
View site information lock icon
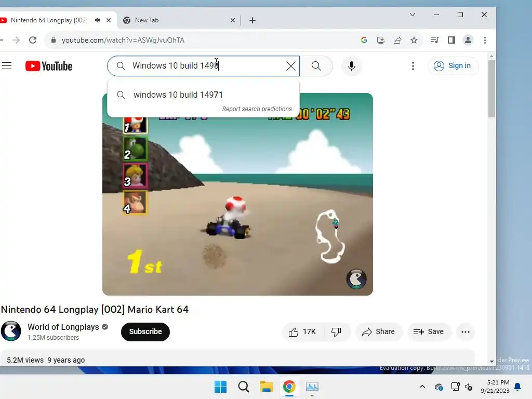(54, 40)
